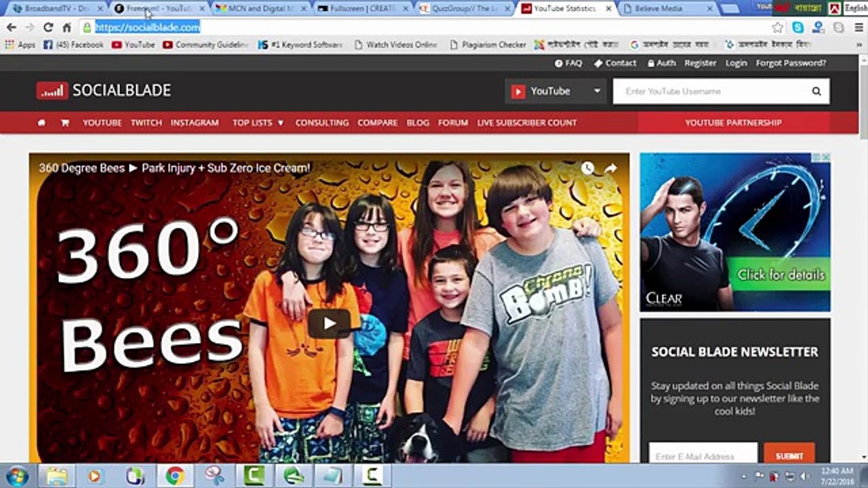Screen dimensions: 868x488
Task: Open the Apps shortcut in bookmarks bar
Action: pyautogui.click(x=20, y=45)
